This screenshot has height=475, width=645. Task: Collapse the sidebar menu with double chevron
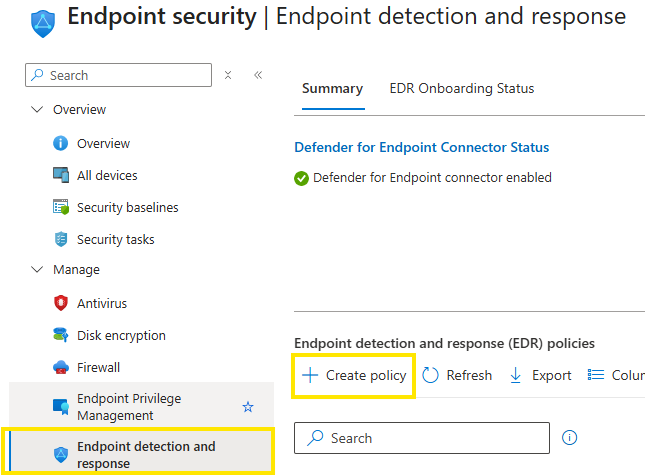(x=257, y=75)
